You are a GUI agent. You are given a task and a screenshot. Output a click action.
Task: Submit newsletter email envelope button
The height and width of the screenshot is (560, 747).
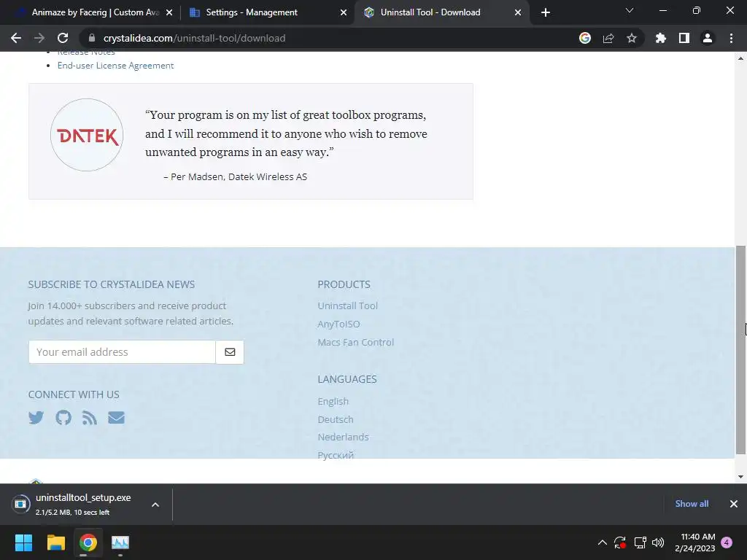point(230,352)
